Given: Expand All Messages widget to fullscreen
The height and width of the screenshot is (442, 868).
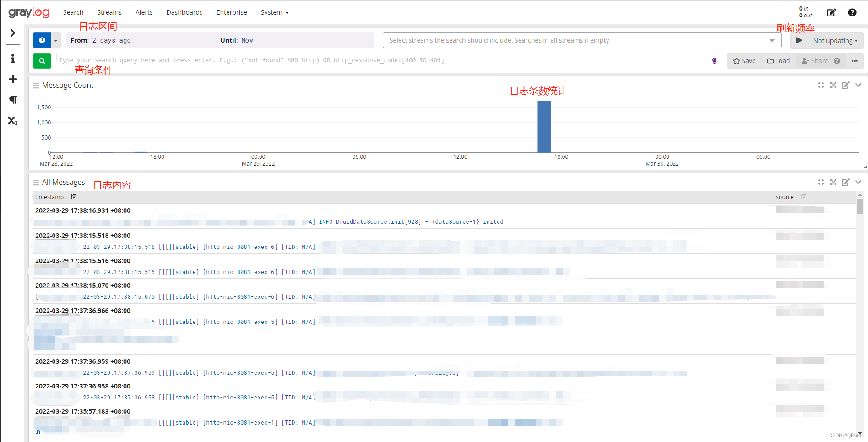Looking at the screenshot, I should (x=833, y=182).
